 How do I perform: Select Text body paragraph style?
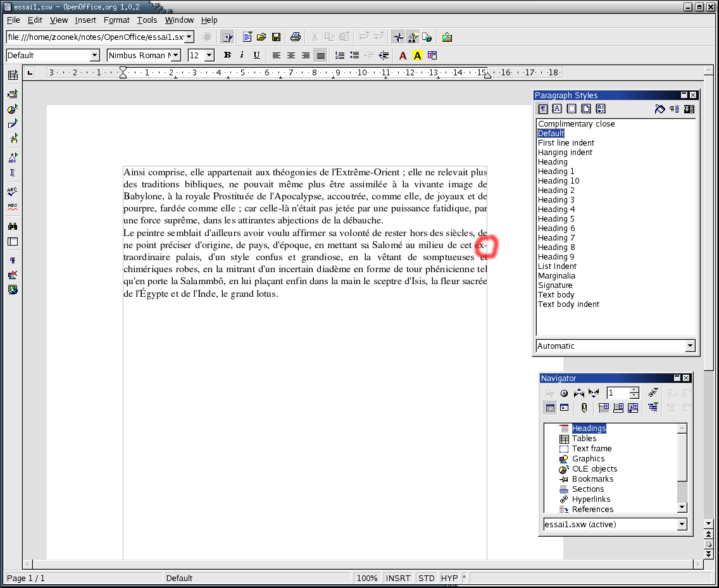[556, 294]
